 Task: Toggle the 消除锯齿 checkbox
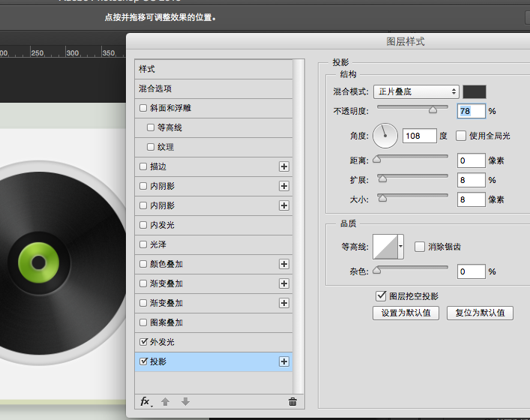pyautogui.click(x=420, y=247)
